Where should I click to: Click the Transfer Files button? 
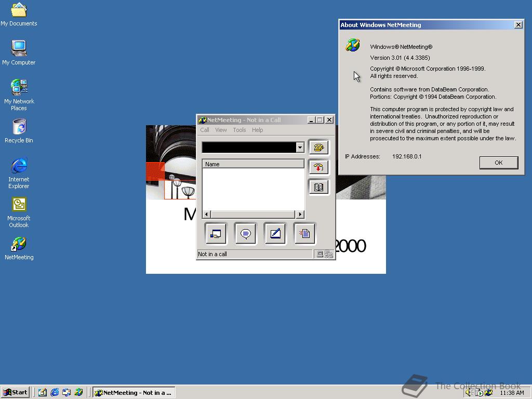pyautogui.click(x=304, y=233)
